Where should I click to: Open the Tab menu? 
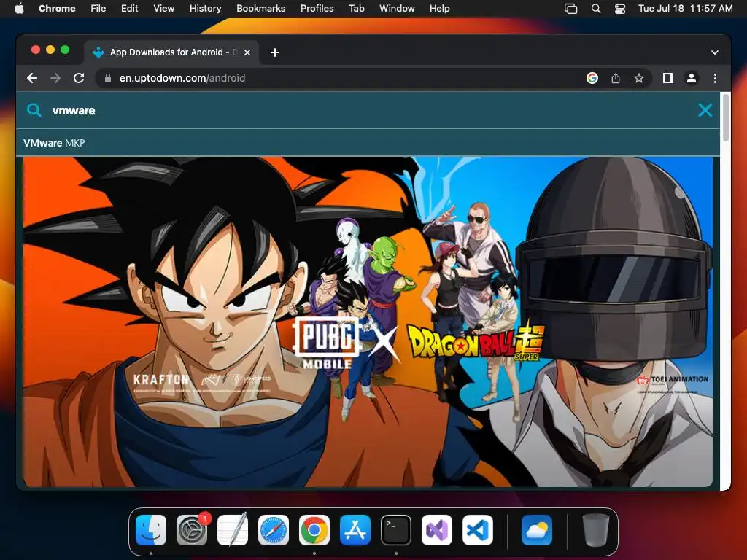click(356, 9)
